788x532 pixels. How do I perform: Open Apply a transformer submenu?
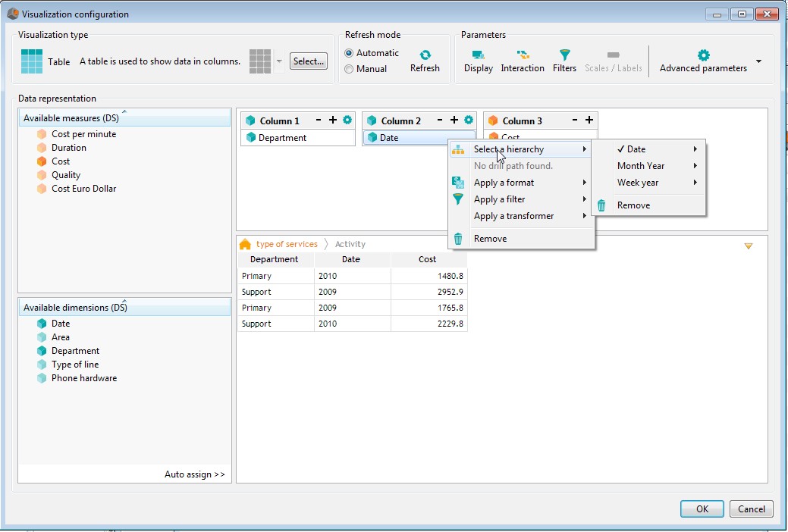pyautogui.click(x=520, y=215)
